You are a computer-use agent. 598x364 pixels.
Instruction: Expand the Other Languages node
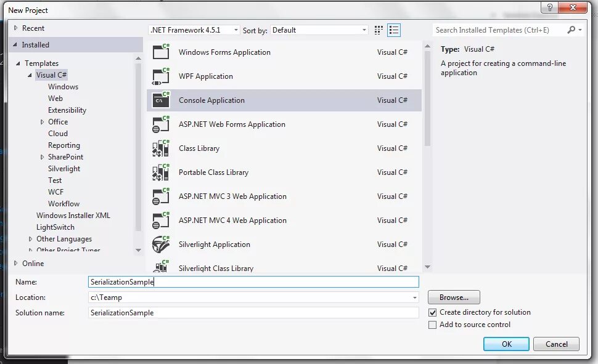point(30,239)
